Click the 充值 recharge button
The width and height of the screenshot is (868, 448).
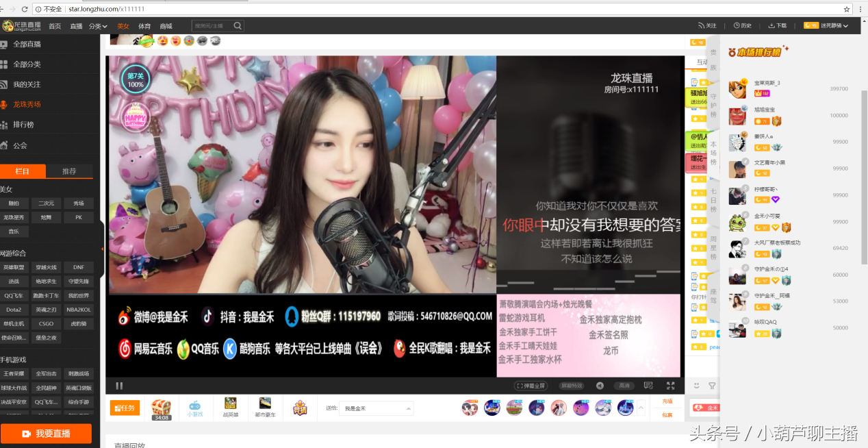(x=667, y=401)
